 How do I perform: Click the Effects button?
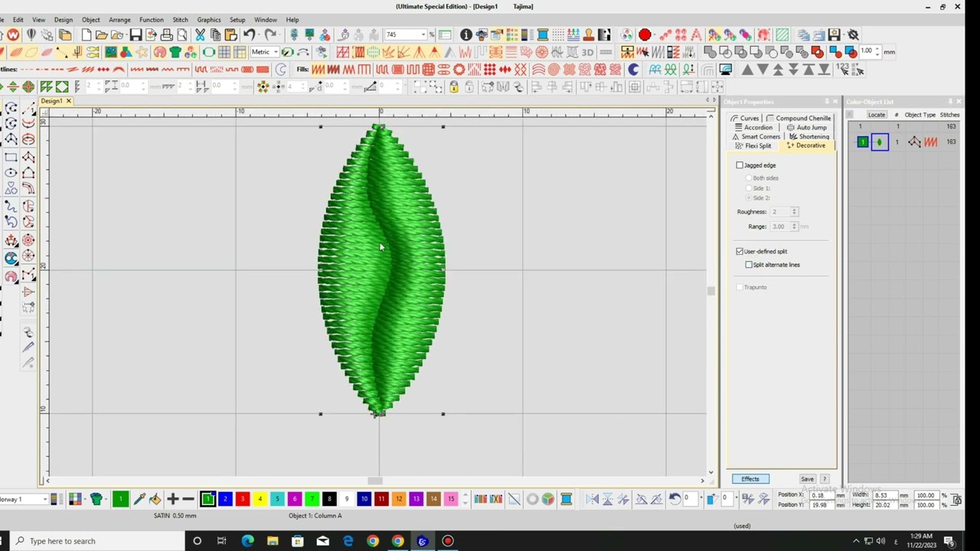point(750,479)
